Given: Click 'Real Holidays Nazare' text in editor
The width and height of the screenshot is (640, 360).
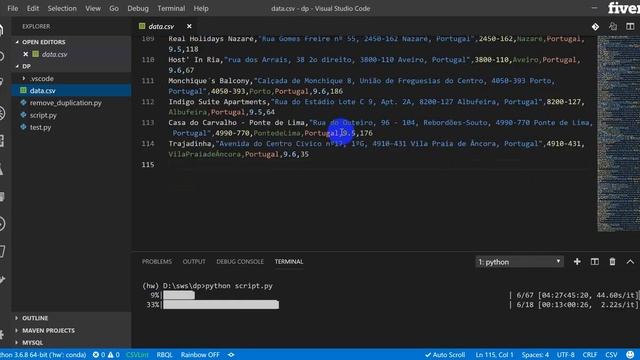Looking at the screenshot, I should coord(211,39).
